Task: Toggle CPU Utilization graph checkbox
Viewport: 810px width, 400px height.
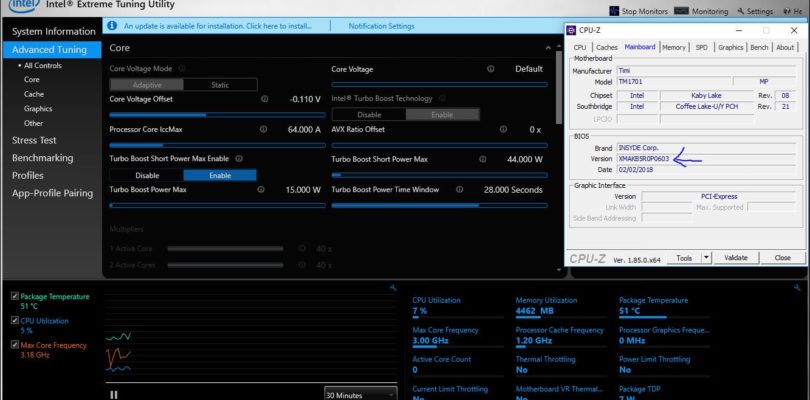Action: point(15,320)
